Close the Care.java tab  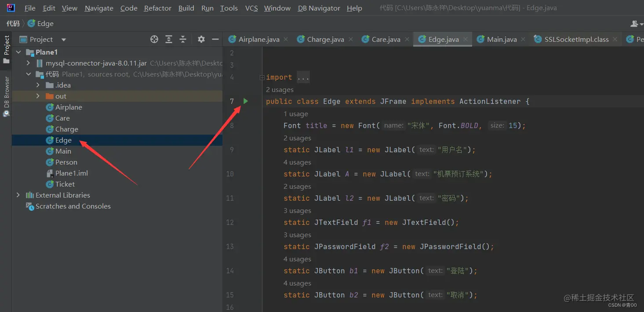tap(407, 39)
